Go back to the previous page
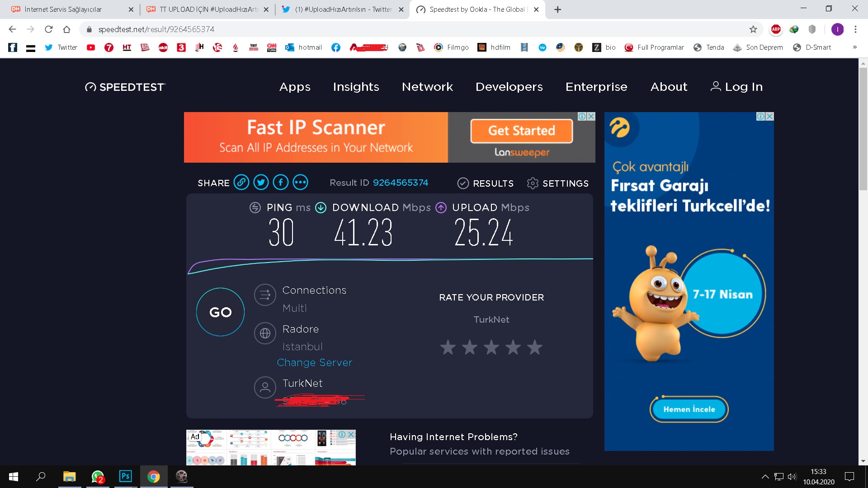The height and width of the screenshot is (488, 868). click(x=13, y=29)
